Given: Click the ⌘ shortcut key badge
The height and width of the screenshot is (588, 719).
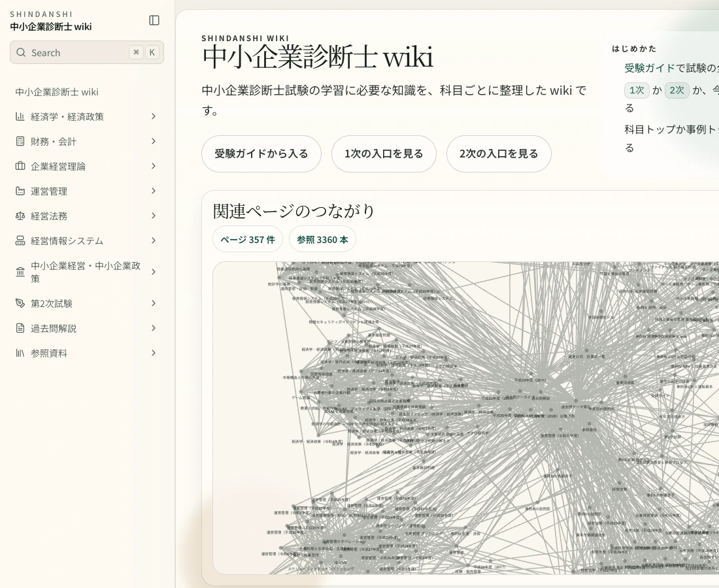Looking at the screenshot, I should coord(136,52).
